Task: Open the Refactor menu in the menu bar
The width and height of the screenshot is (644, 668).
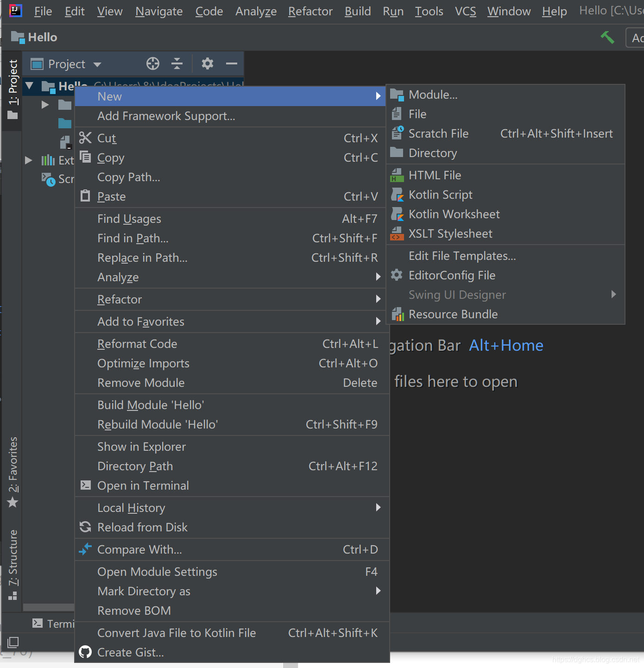Action: [310, 11]
